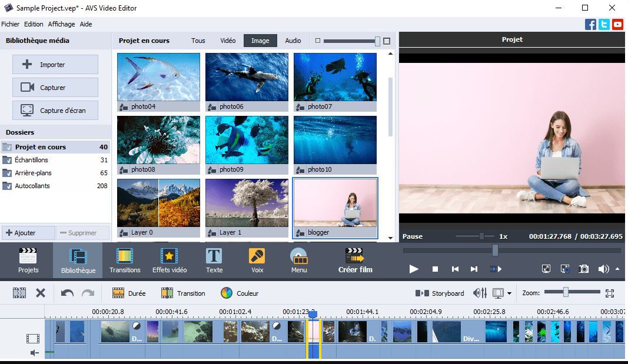Click the Importer button
Viewport: 628px width, 364px height.
pyautogui.click(x=55, y=65)
